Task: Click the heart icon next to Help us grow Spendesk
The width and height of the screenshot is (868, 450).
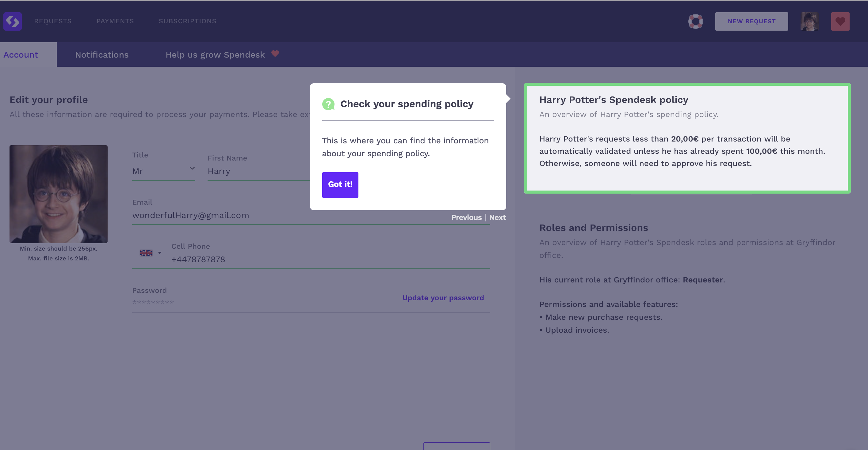Action: click(275, 54)
